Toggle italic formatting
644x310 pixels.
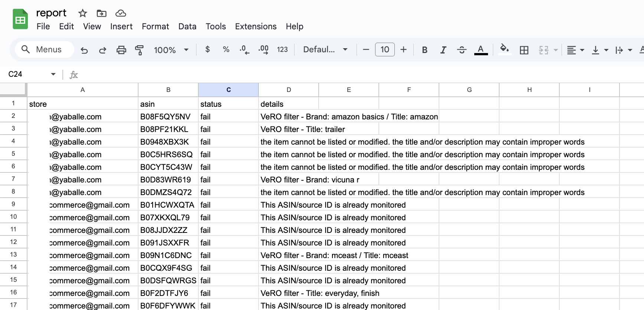443,50
